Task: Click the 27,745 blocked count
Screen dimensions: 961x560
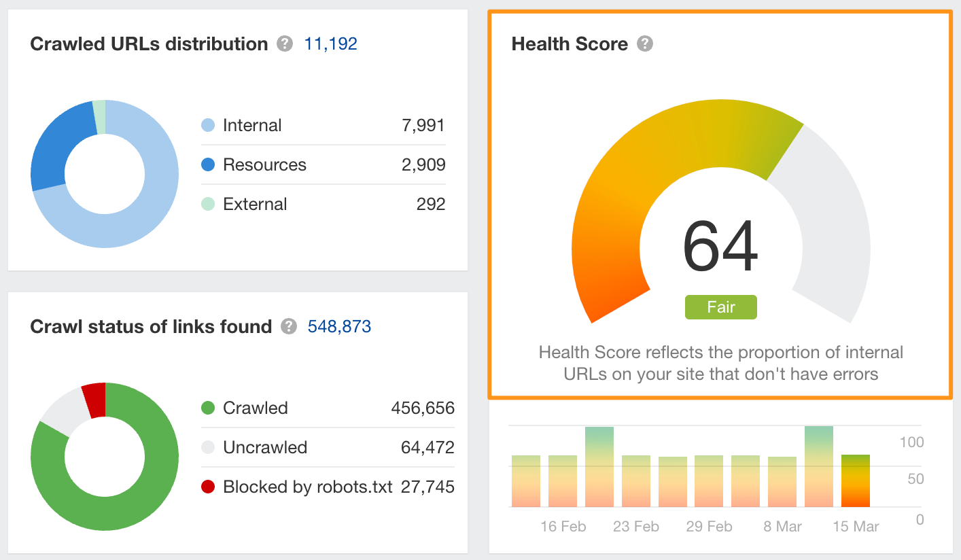Action: click(x=427, y=487)
